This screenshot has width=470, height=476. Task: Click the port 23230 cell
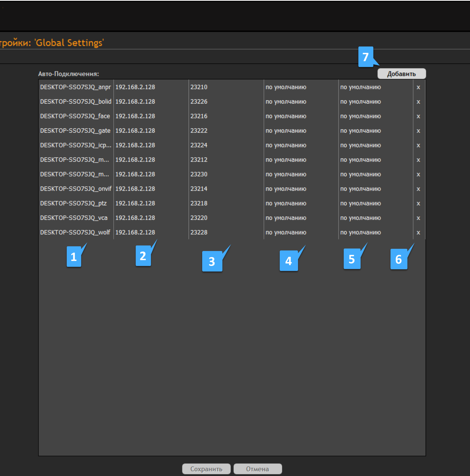tap(199, 174)
